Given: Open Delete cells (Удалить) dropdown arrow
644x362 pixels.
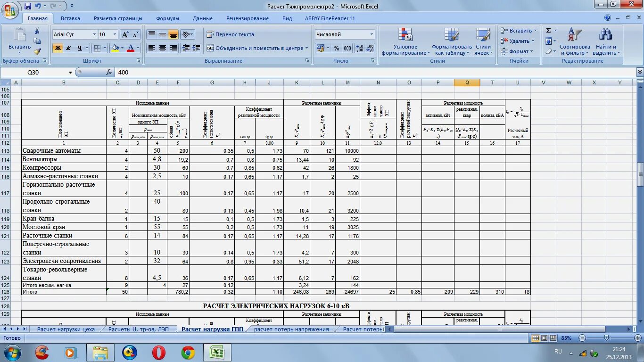Looking at the screenshot, I should coord(533,41).
